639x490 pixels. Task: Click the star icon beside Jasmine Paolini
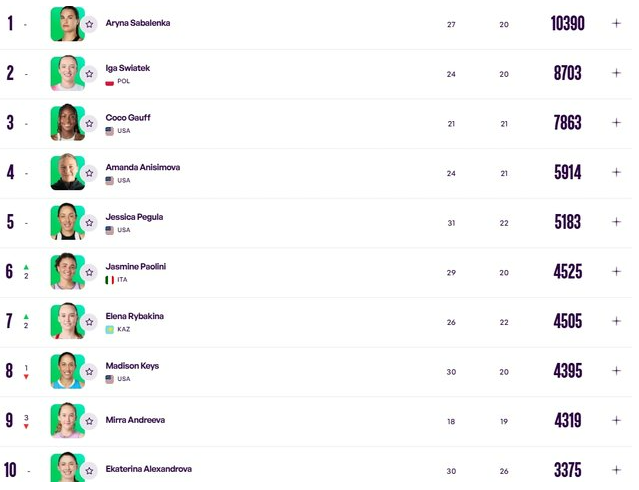[89, 272]
